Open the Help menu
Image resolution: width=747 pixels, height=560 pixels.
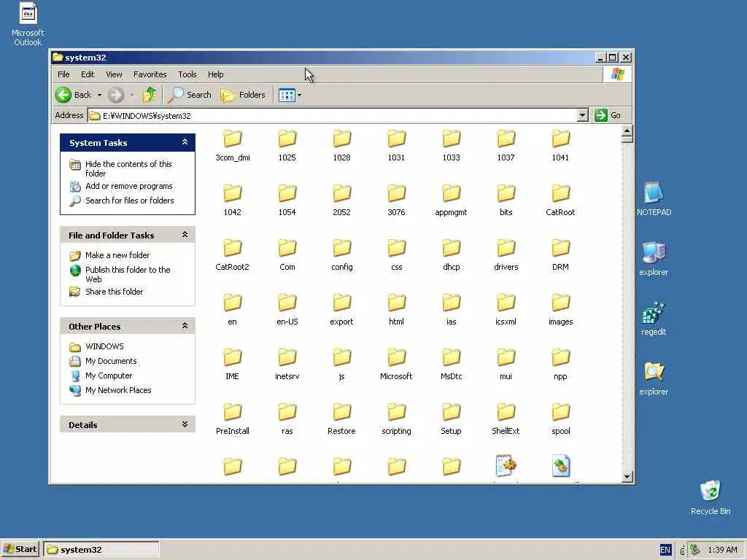coord(215,74)
